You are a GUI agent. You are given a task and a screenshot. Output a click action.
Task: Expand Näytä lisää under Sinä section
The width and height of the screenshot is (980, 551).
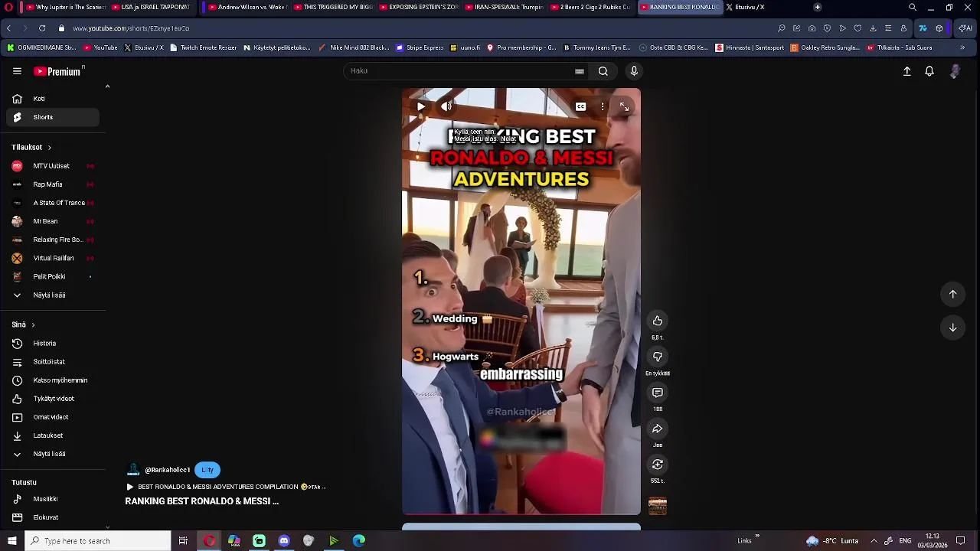[x=53, y=454]
